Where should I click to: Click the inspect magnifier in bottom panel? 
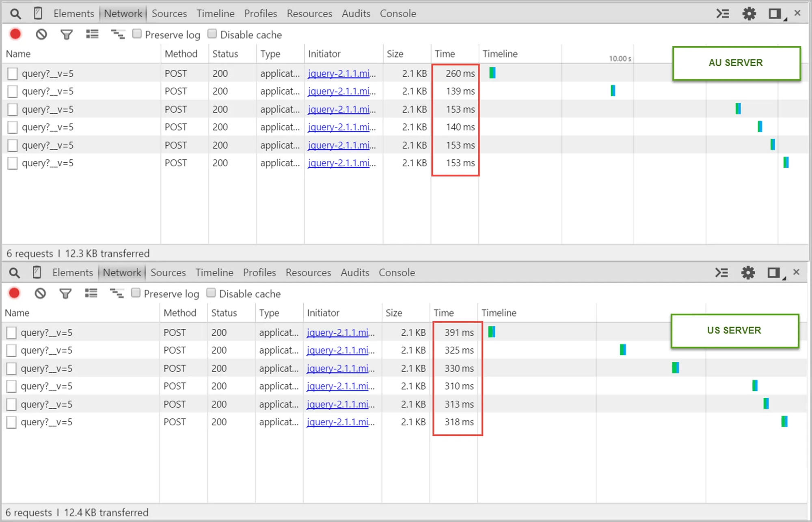coord(14,273)
